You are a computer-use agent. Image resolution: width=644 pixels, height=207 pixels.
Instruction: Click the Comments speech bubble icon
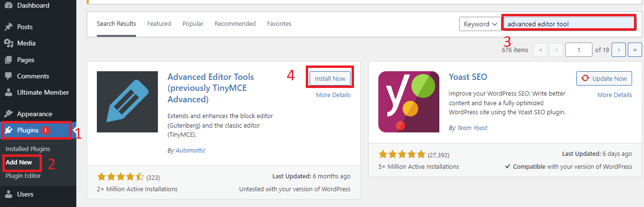(x=9, y=76)
